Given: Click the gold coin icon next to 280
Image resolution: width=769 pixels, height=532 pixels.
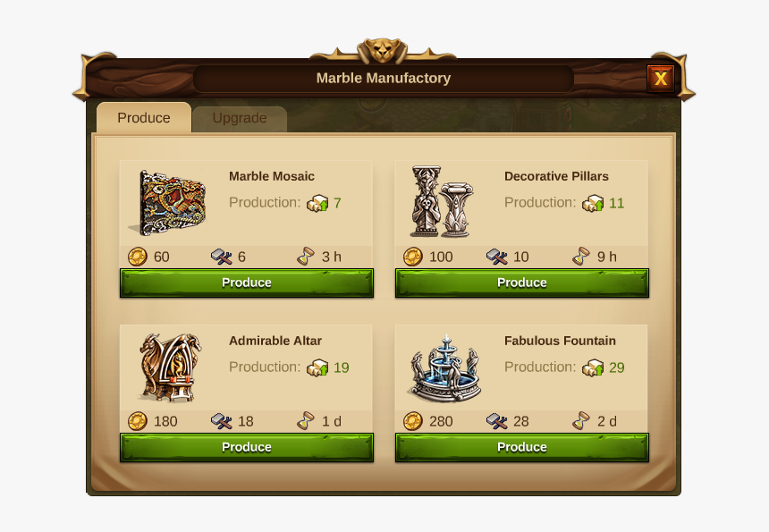Looking at the screenshot, I should 413,421.
